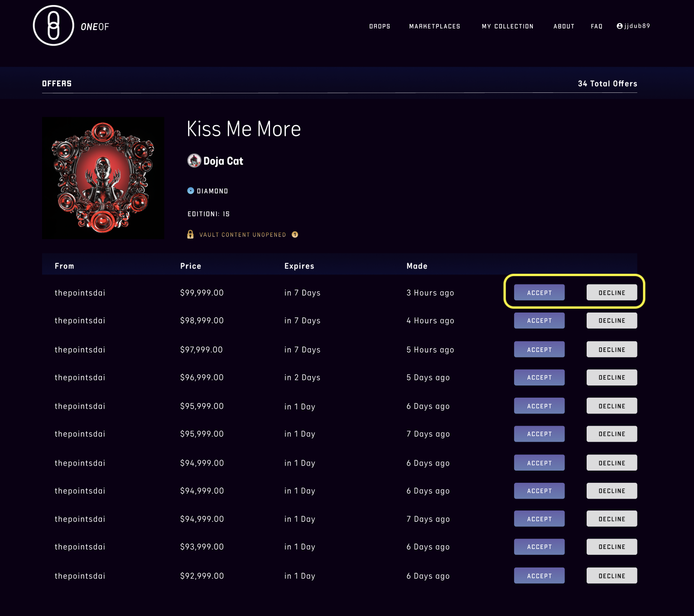The width and height of the screenshot is (694, 616).
Task: Click the Edition 15 label
Action: point(209,214)
